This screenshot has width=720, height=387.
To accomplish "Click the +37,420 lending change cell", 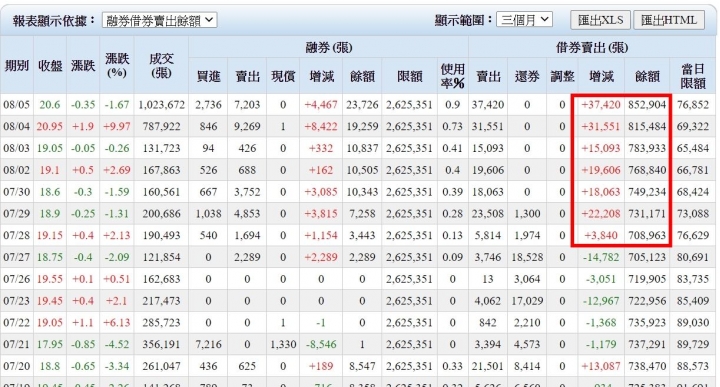I will 601,105.
